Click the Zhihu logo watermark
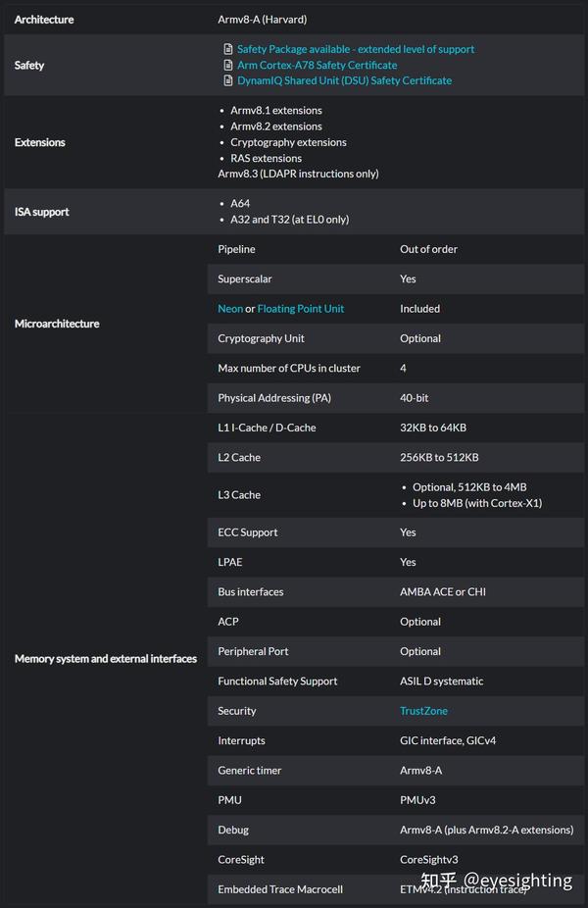 point(438,881)
